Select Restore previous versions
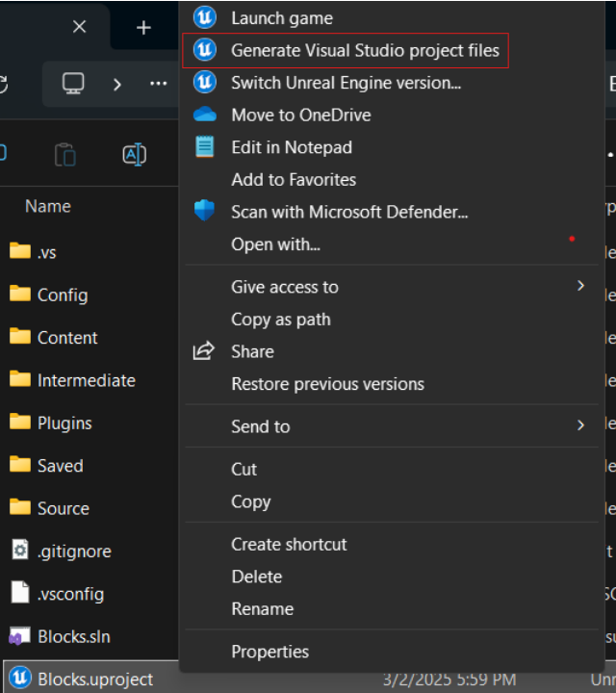 (x=328, y=384)
